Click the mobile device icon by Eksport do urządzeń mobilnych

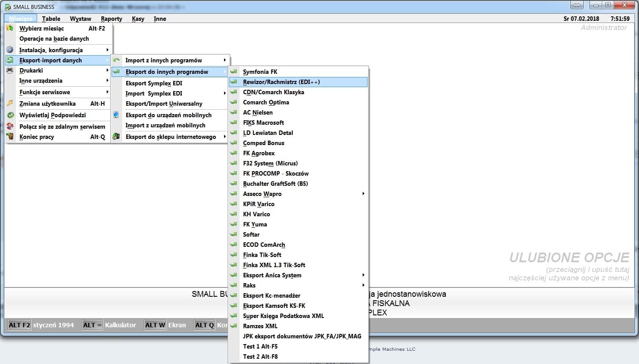pyautogui.click(x=116, y=115)
